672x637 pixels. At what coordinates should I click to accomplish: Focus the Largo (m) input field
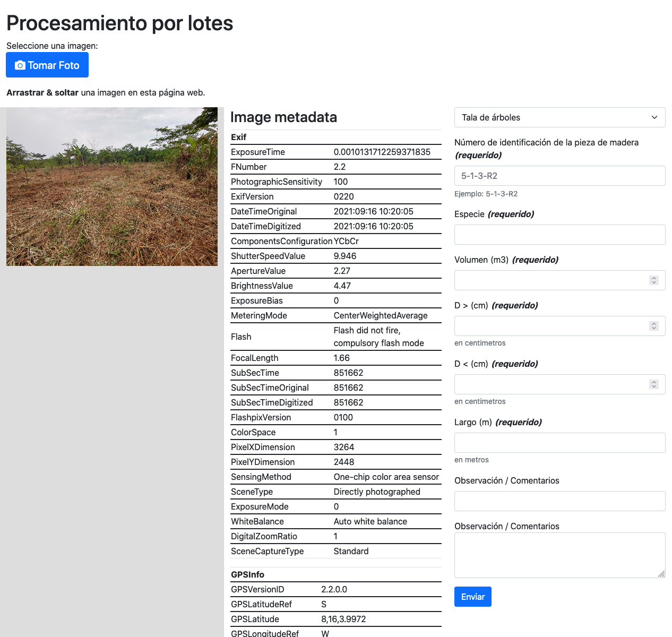(x=559, y=443)
